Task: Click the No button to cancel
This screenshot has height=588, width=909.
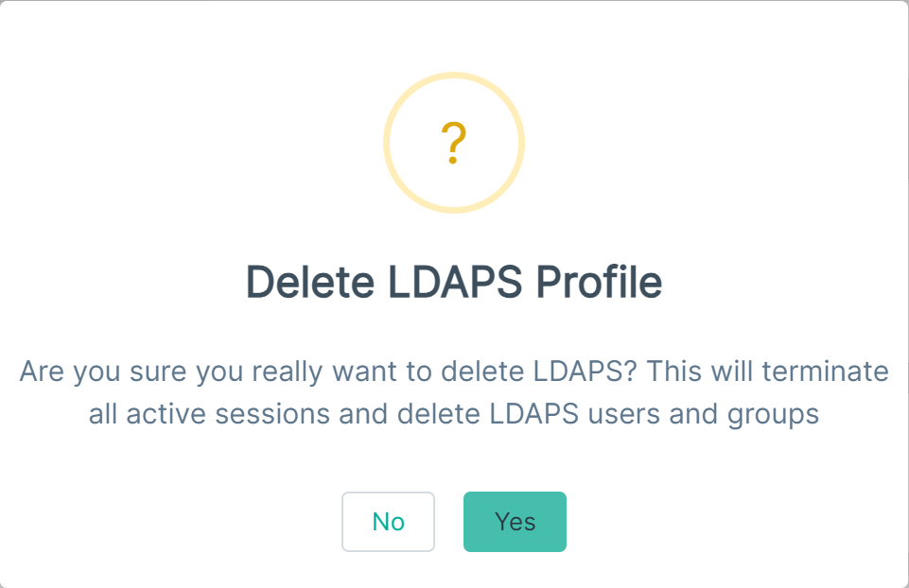Action: pyautogui.click(x=389, y=522)
